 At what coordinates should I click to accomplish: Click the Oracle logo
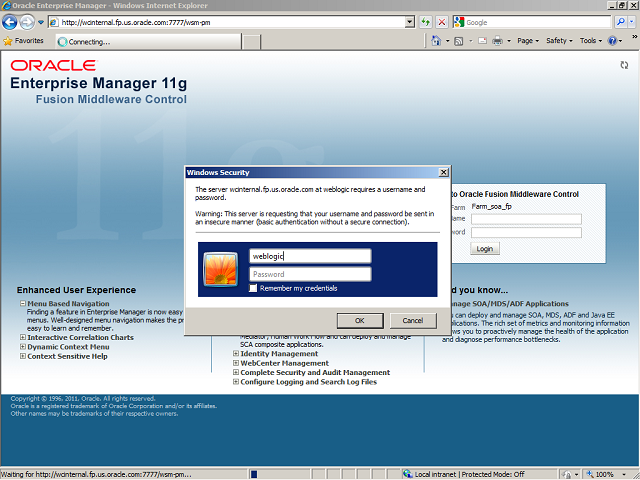pos(54,65)
